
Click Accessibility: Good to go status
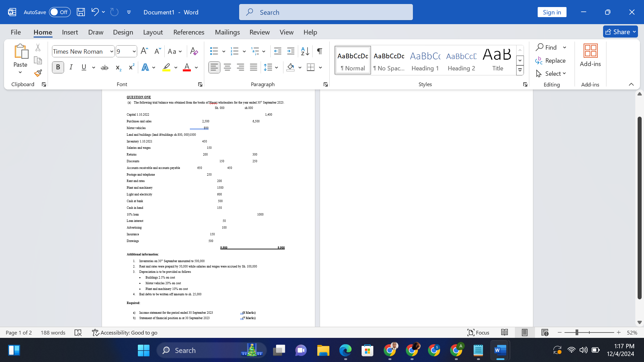pyautogui.click(x=125, y=333)
